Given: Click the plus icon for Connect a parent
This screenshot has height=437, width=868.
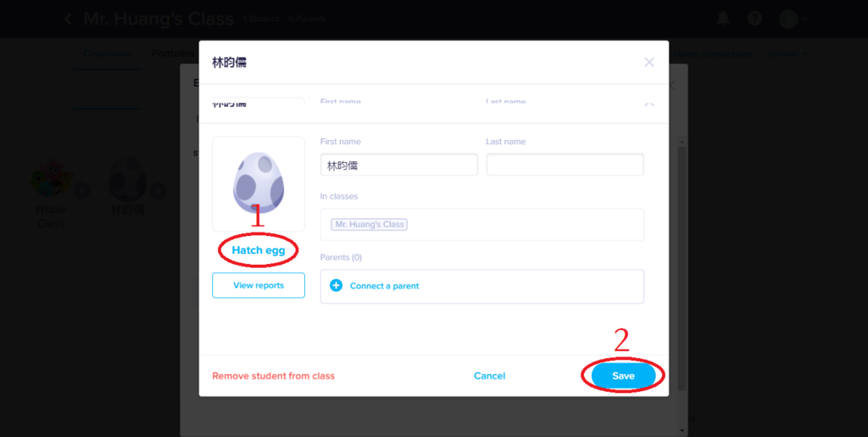Looking at the screenshot, I should 336,286.
